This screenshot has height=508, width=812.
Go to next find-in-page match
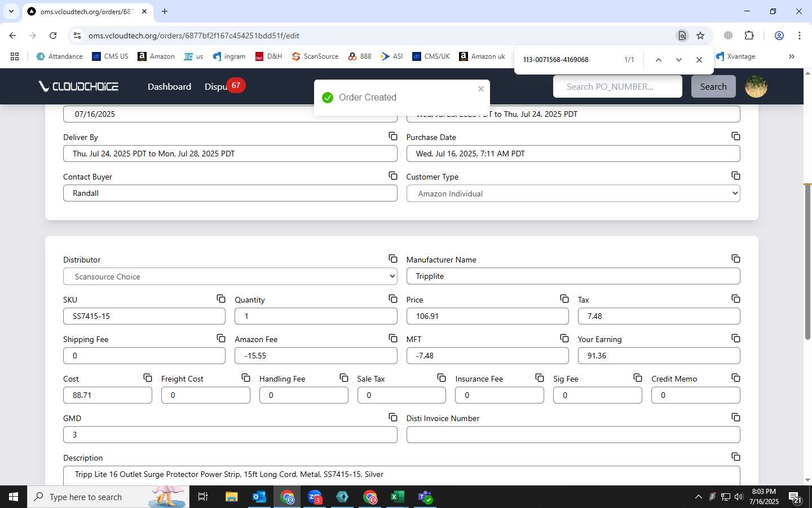679,60
